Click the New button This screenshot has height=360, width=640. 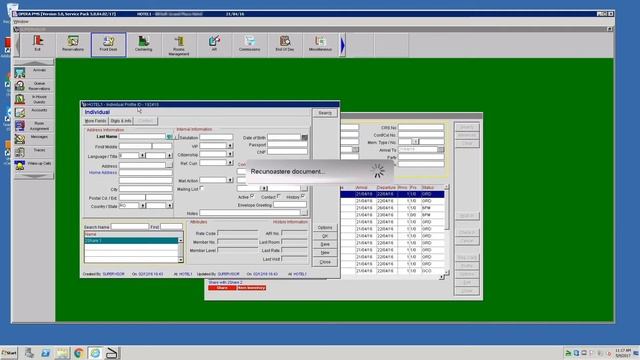pos(325,253)
